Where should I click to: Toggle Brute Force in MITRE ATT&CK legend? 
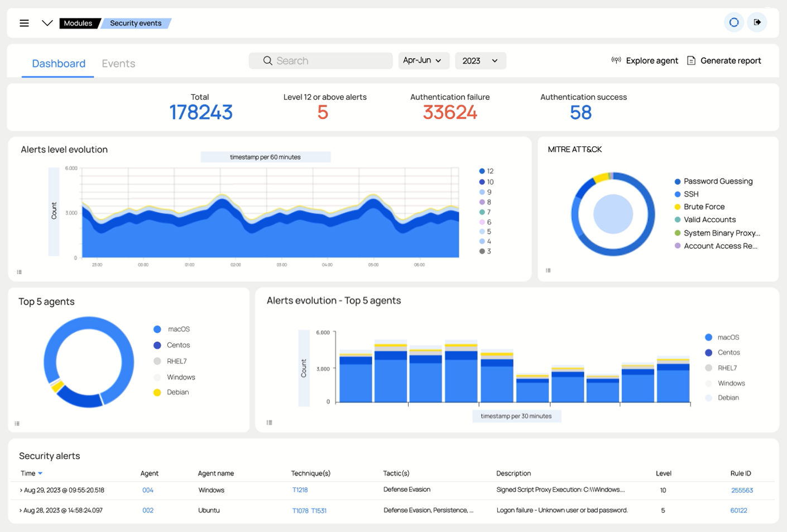coord(704,207)
